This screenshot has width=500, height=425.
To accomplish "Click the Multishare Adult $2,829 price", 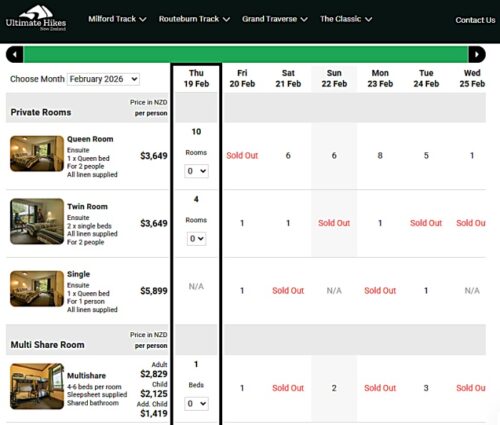I will click(154, 374).
